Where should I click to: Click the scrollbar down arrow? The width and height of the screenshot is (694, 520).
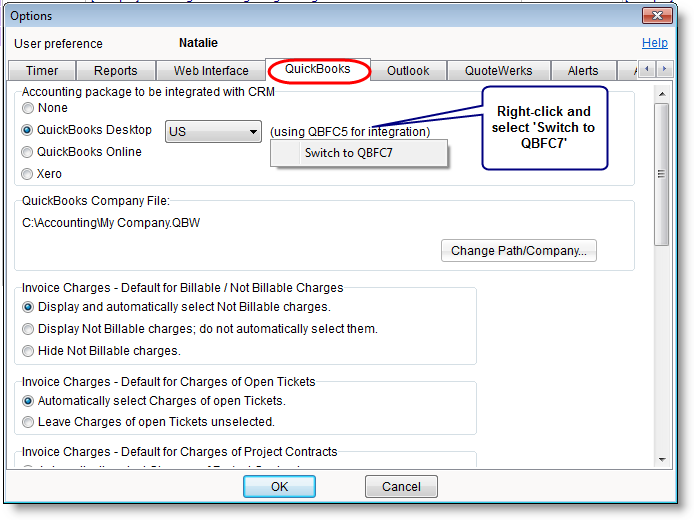(x=661, y=459)
